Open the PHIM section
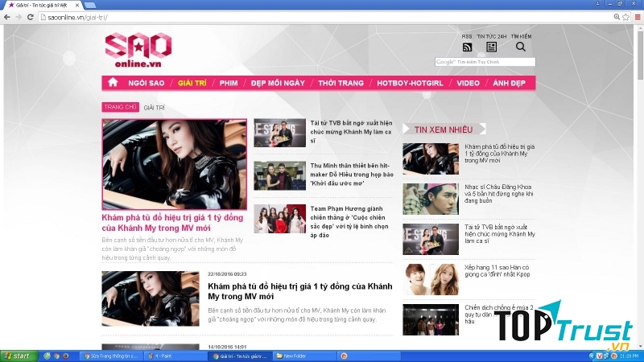This screenshot has height=362, width=644. (x=229, y=83)
